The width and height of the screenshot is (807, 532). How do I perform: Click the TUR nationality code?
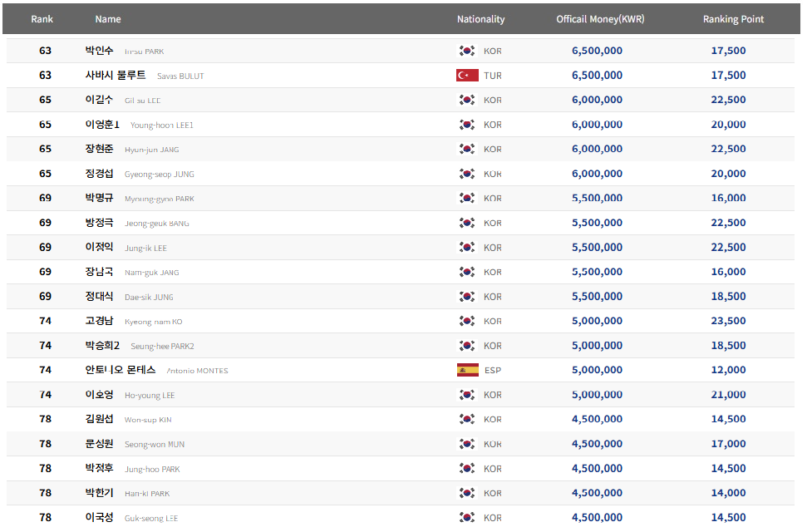click(x=493, y=76)
